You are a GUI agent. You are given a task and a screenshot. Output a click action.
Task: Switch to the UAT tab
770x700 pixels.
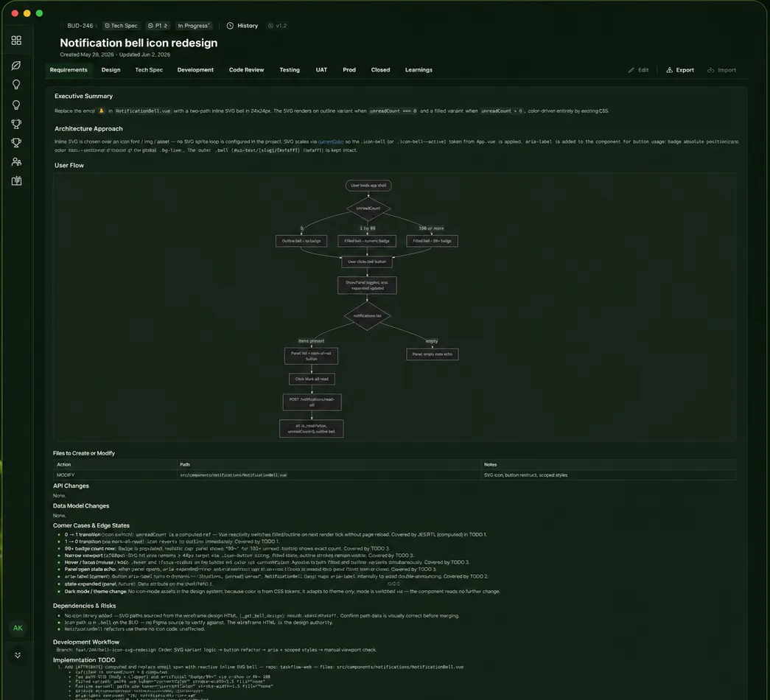[321, 70]
